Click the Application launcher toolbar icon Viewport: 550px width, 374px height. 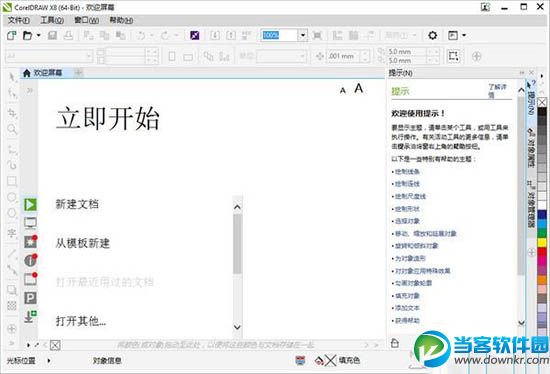coord(453,35)
